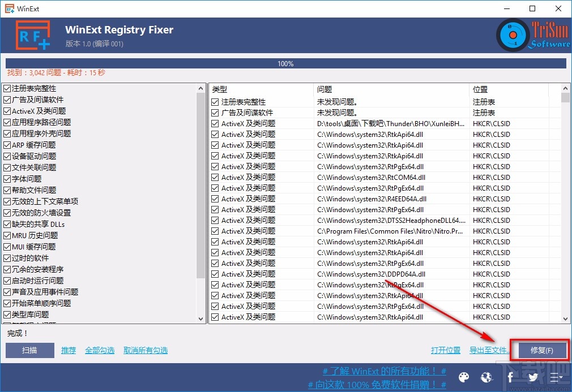The height and width of the screenshot is (392, 572).
Task: Toggle ActiveX 及类问题 category in left list
Action: coord(7,111)
